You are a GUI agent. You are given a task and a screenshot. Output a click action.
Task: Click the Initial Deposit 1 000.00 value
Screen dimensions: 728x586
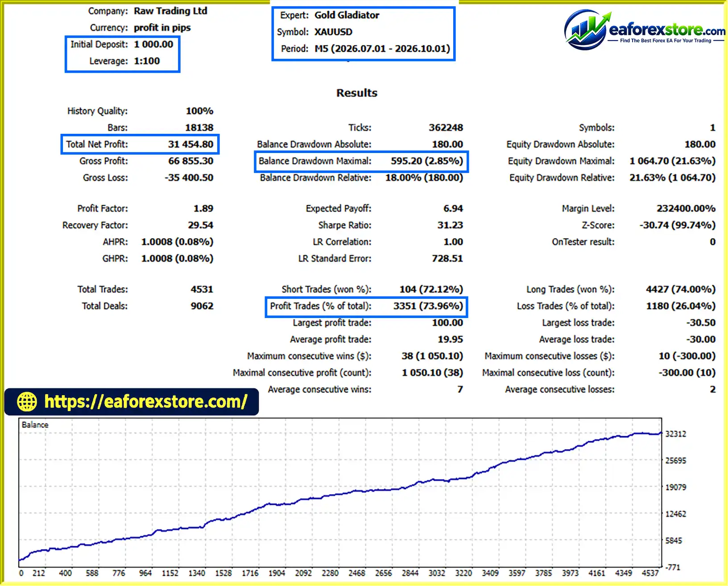pyautogui.click(x=153, y=44)
